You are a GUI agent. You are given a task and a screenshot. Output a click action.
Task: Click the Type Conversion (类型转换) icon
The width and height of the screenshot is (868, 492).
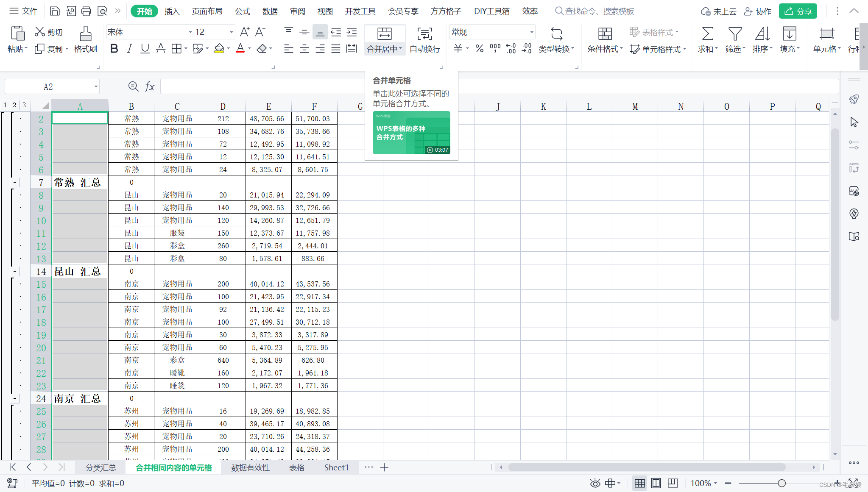point(556,33)
